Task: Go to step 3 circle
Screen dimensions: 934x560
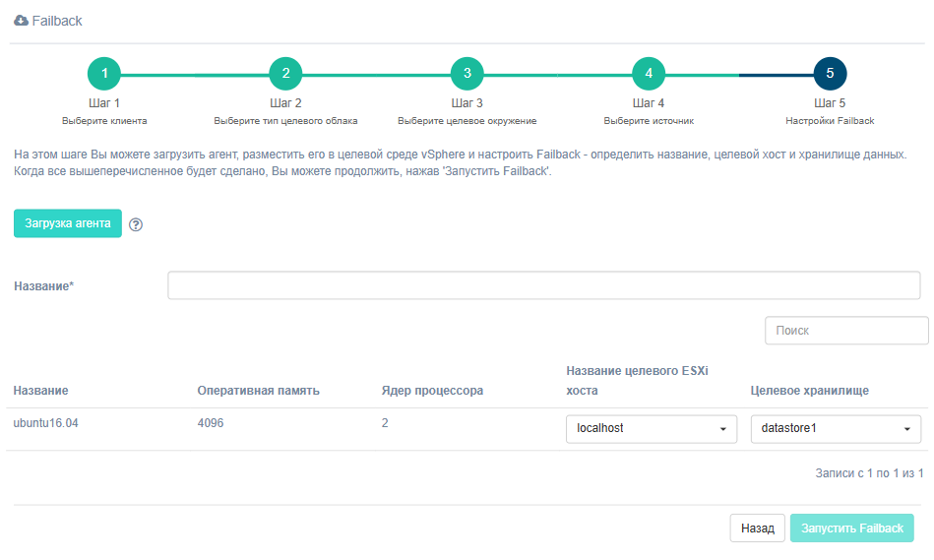Action: (x=467, y=73)
